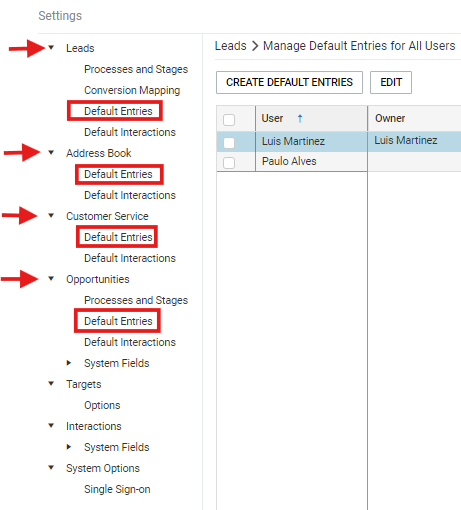
Task: Open Default Entries under Leads
Action: click(118, 111)
